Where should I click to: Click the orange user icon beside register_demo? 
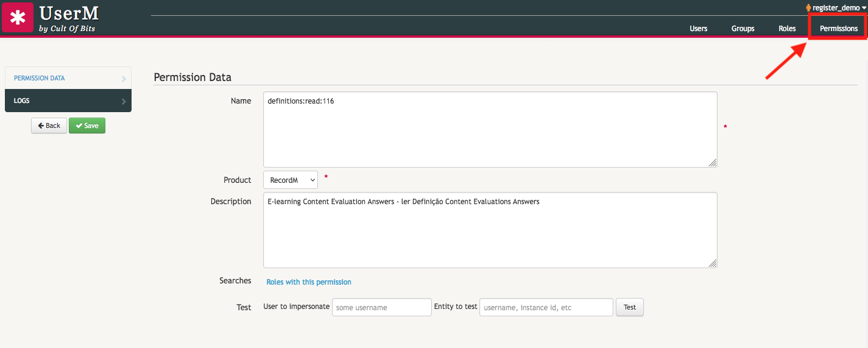(808, 8)
